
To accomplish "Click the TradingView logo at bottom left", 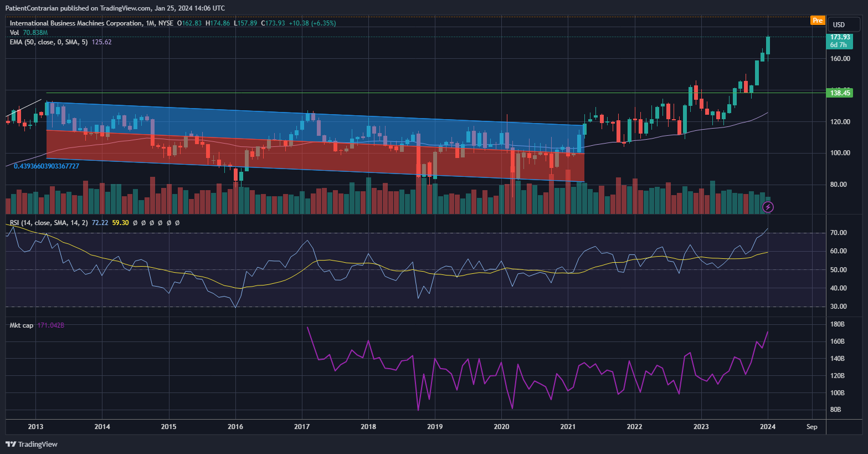I will pyautogui.click(x=32, y=444).
